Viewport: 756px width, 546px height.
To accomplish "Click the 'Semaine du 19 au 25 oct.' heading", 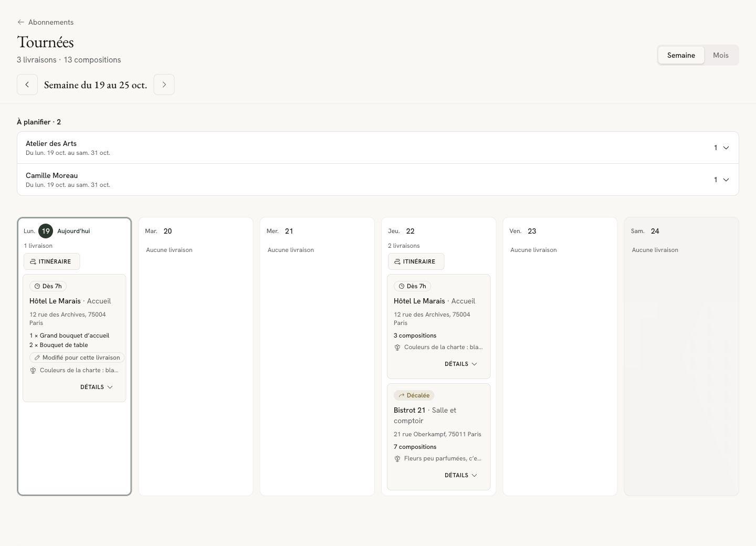I will click(96, 85).
